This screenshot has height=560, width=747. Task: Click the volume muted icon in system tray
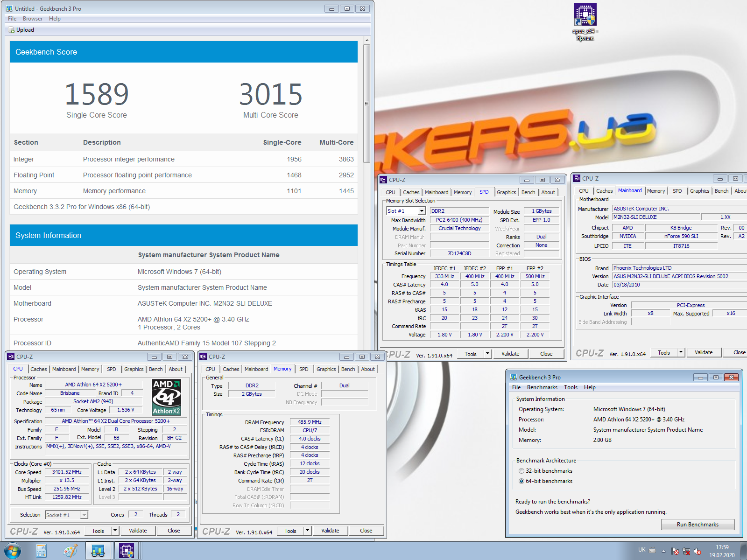(698, 551)
